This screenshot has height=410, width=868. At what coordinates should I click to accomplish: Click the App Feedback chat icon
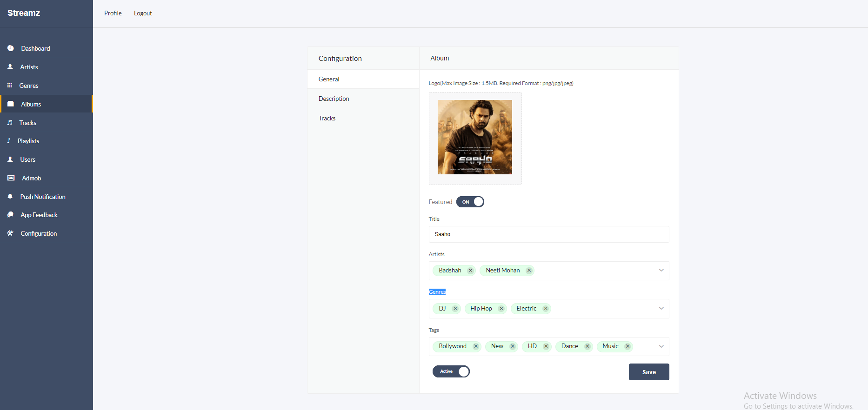pos(11,215)
